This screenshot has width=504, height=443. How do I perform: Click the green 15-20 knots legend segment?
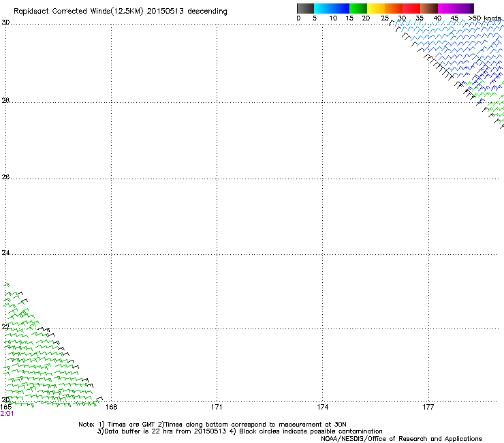(358, 8)
